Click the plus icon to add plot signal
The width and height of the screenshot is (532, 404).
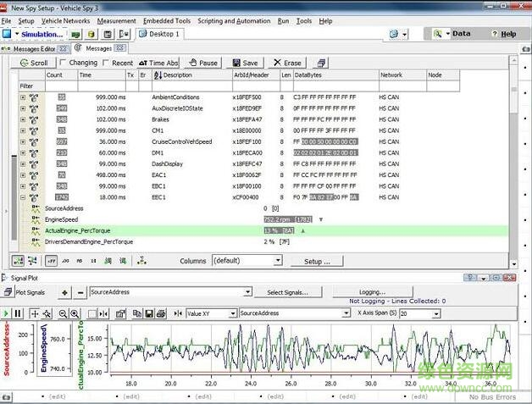(x=64, y=292)
